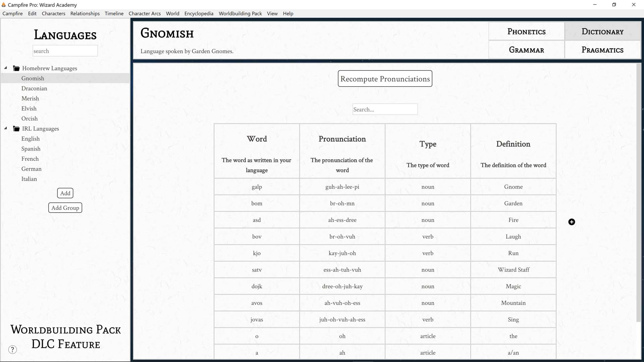
Task: Open the Encyclopedia menu
Action: tap(199, 13)
